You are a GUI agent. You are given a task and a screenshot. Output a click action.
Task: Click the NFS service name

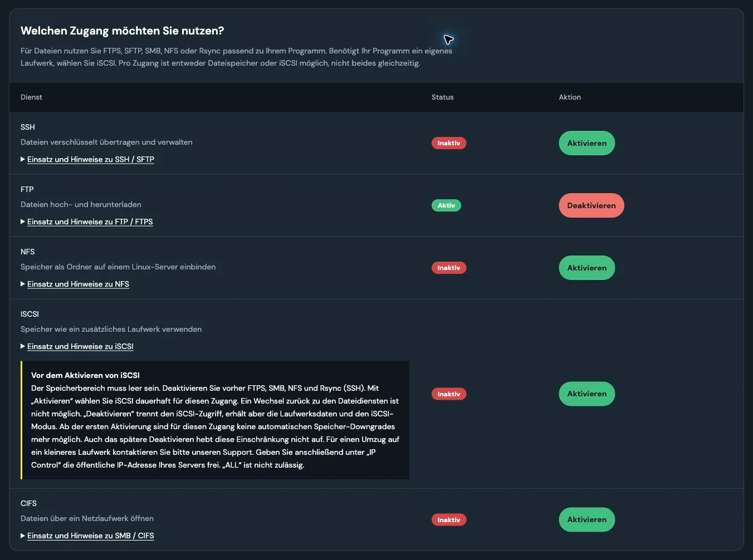pos(28,252)
